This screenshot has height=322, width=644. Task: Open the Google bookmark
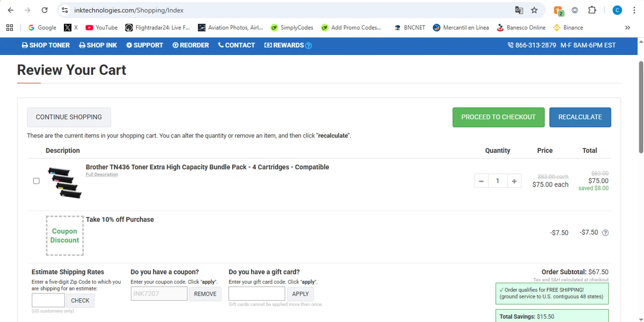42,28
